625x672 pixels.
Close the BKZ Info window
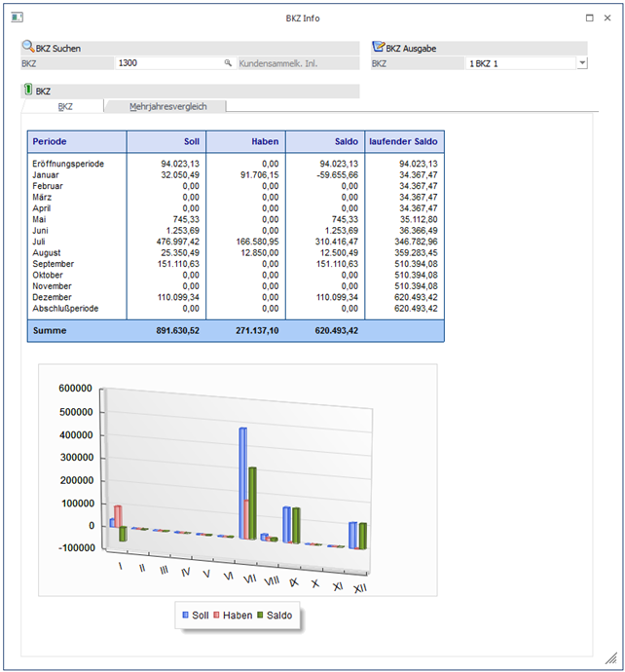click(x=609, y=18)
